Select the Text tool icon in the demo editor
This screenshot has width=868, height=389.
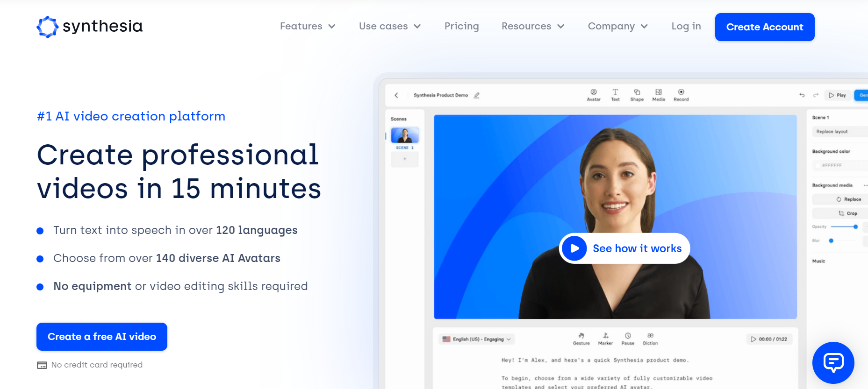615,95
